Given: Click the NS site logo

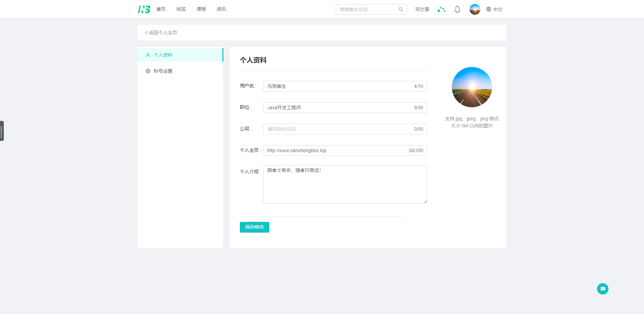Looking at the screenshot, I should [x=144, y=9].
